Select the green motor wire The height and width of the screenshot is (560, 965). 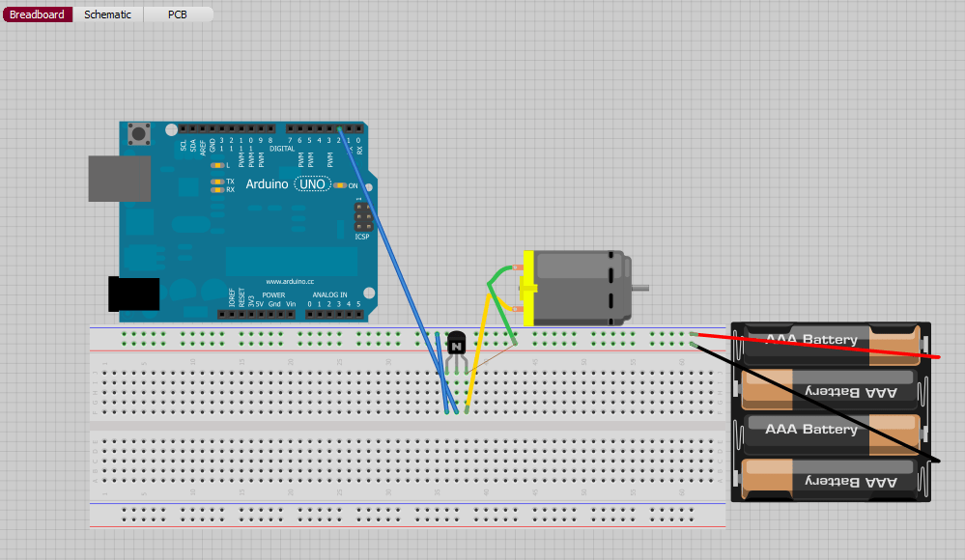point(501,305)
